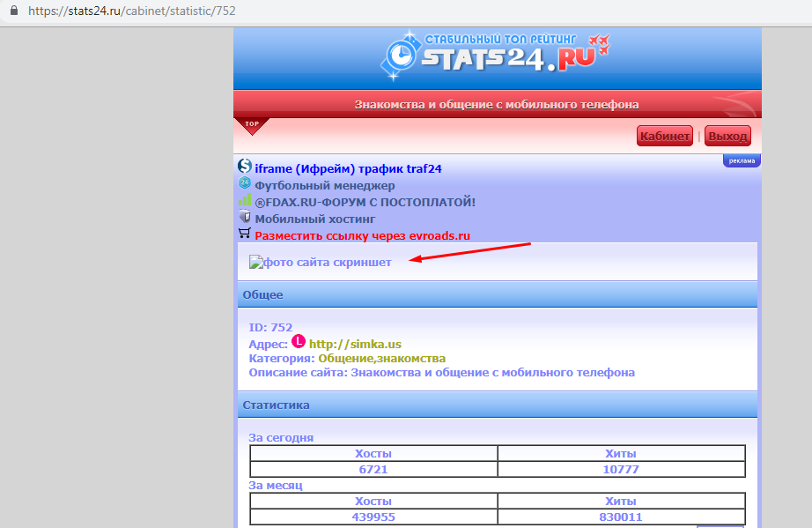Click the round icon beside Футбольный менеджер
Viewport: 812px width, 528px height.
pos(245,183)
